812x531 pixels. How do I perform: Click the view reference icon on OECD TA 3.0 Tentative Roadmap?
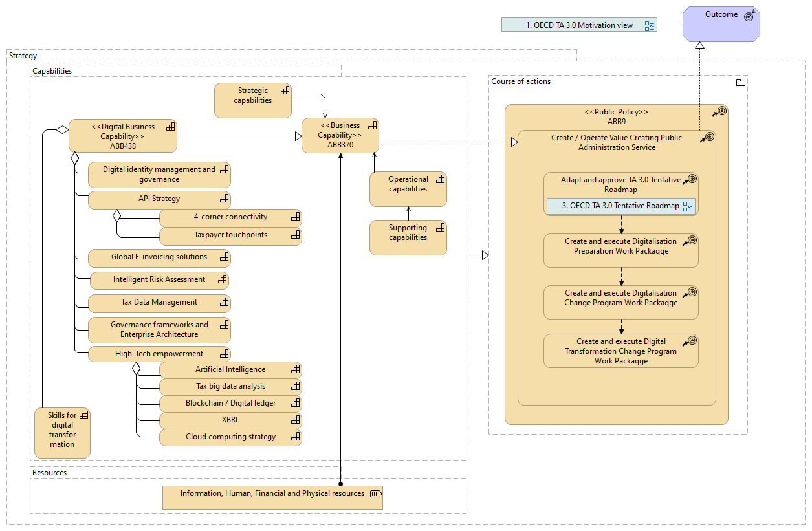pos(688,206)
